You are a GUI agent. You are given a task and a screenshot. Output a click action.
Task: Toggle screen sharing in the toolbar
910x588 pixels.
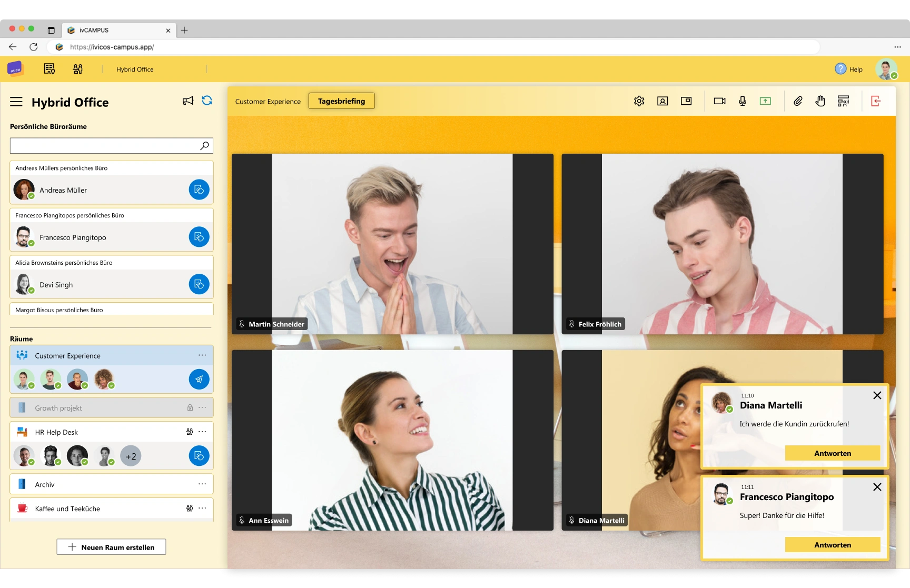click(x=765, y=101)
